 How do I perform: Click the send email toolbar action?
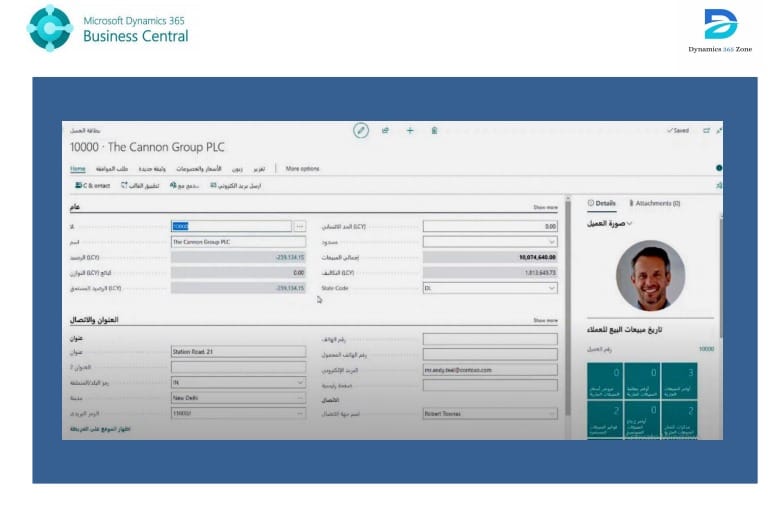tap(235, 185)
